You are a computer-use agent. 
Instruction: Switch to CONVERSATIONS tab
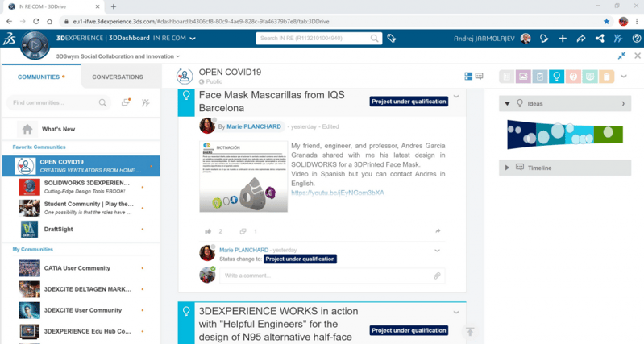(x=118, y=77)
